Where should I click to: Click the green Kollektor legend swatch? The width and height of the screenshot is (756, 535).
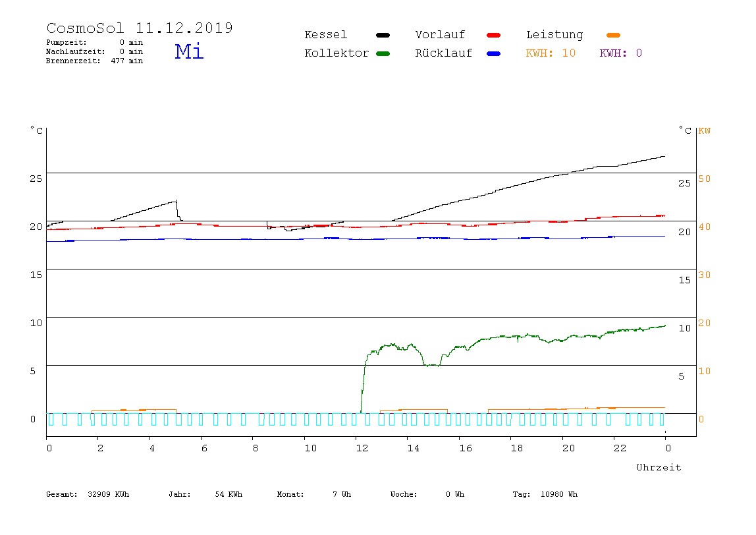point(383,53)
